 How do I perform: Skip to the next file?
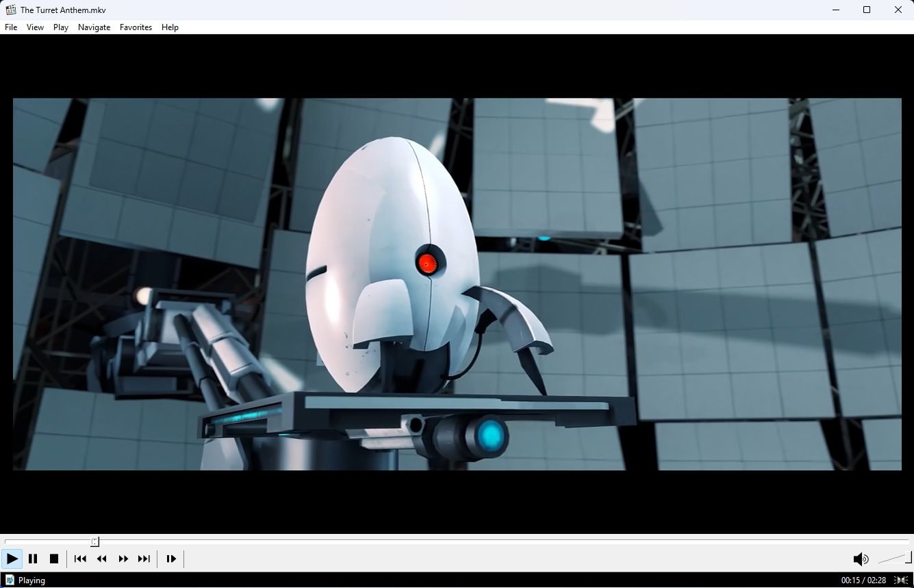(144, 559)
